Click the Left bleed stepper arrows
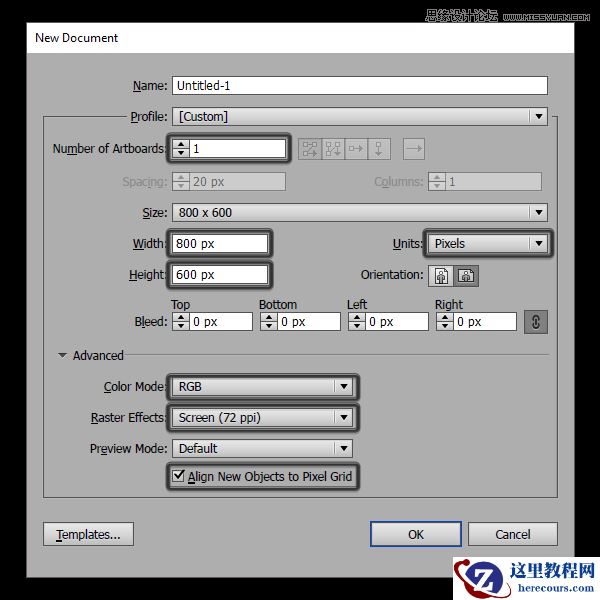600x600 pixels. (x=357, y=322)
